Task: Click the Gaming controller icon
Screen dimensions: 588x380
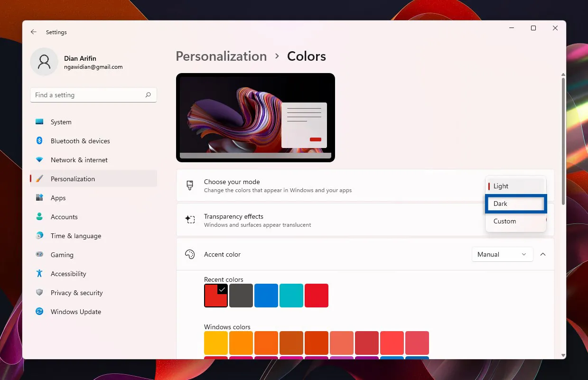Action: [x=39, y=255]
